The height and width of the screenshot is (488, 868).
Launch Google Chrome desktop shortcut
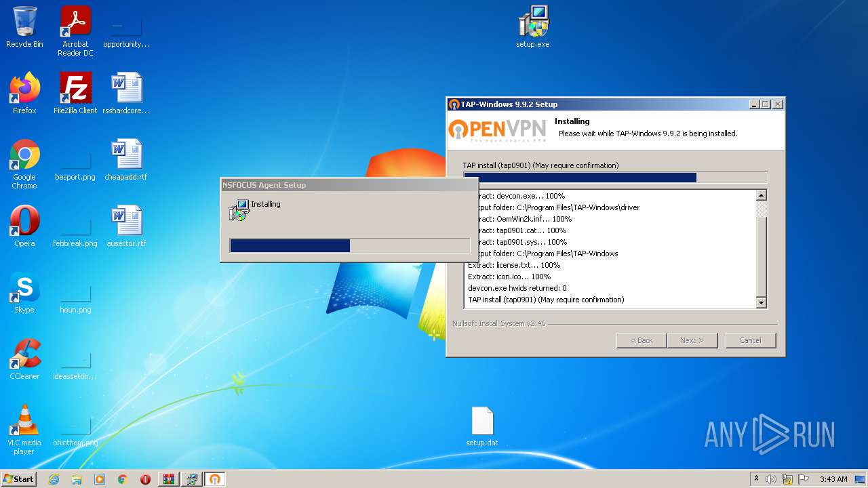pos(24,164)
